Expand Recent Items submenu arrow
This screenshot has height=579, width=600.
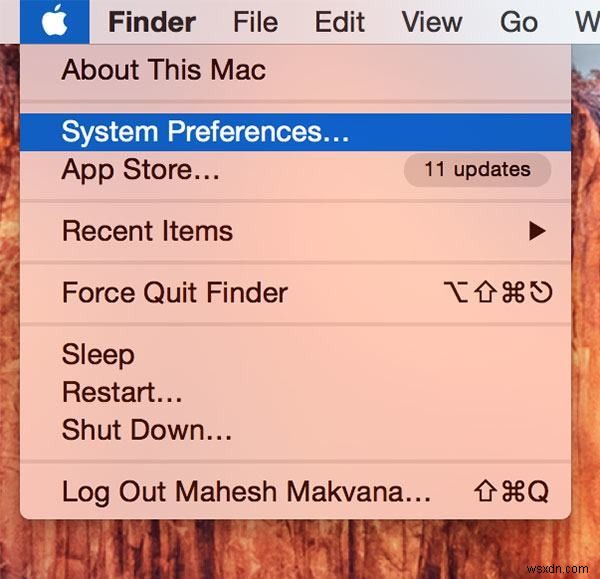(537, 231)
